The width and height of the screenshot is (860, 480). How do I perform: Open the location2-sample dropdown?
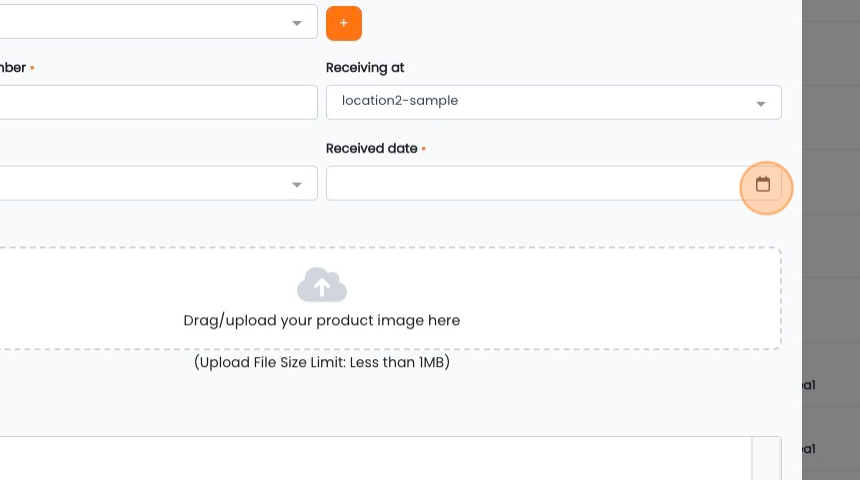tap(553, 102)
